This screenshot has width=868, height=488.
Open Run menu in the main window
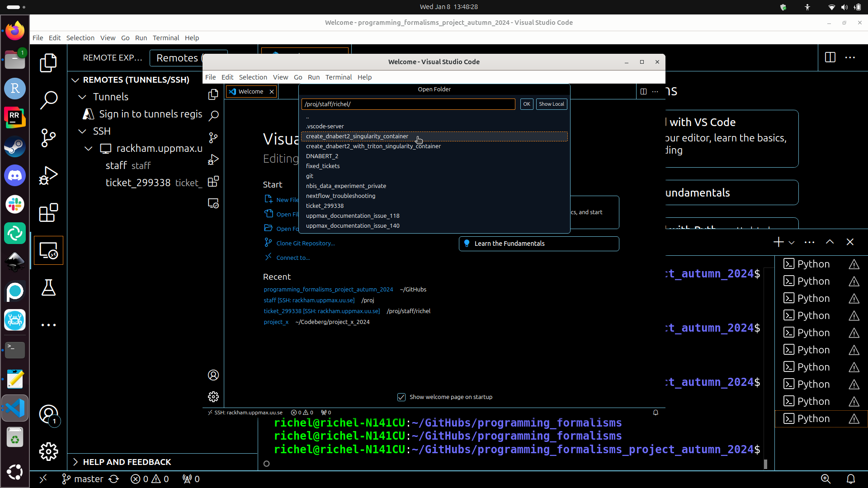(x=141, y=38)
